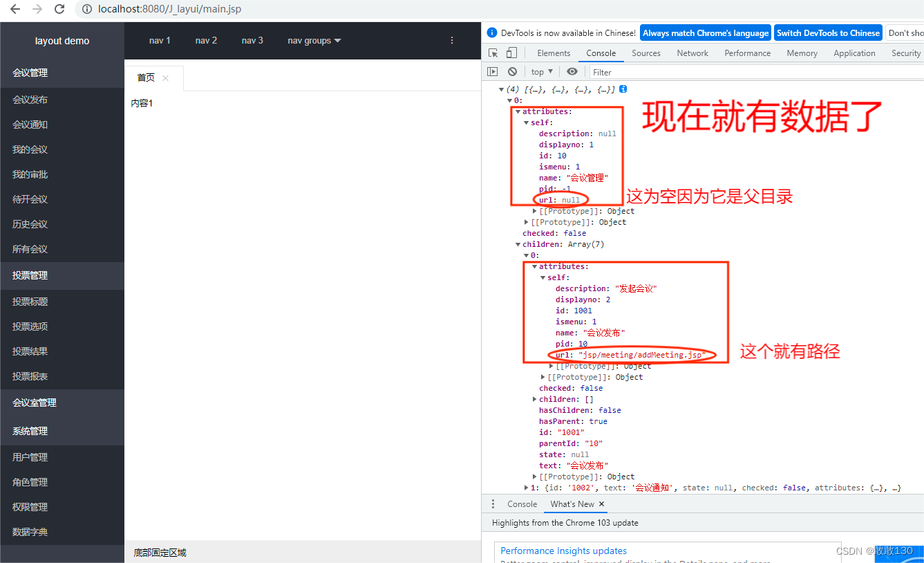Click the site info icon in address bar
Viewport: 924px width, 563px height.
86,10
